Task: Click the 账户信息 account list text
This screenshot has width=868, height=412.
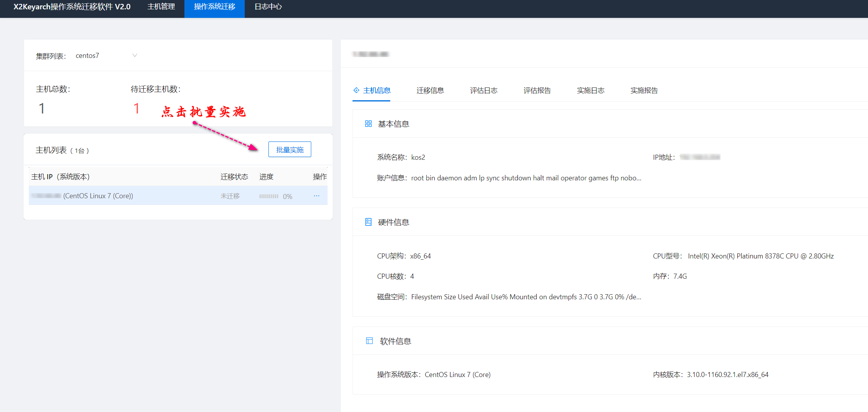Action: (526, 178)
